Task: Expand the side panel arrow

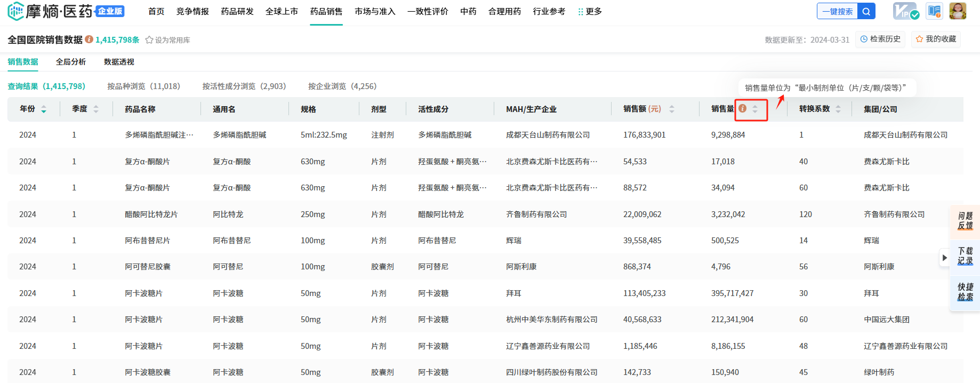Action: pyautogui.click(x=944, y=258)
